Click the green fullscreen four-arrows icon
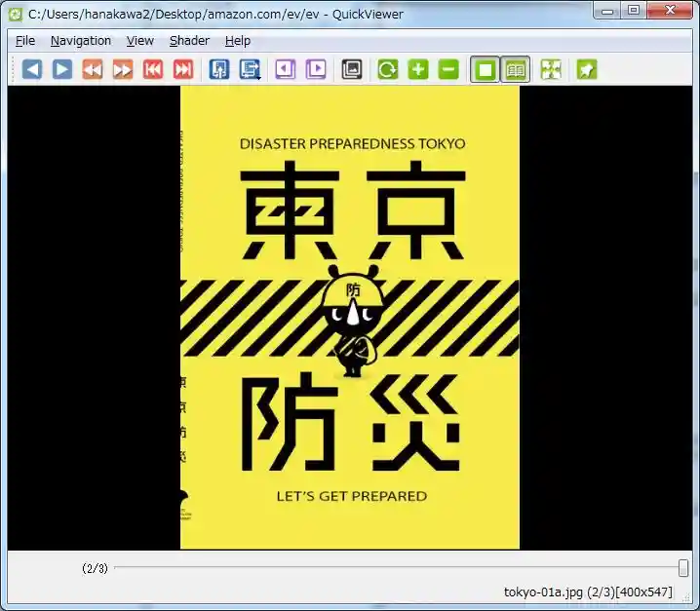 click(551, 69)
